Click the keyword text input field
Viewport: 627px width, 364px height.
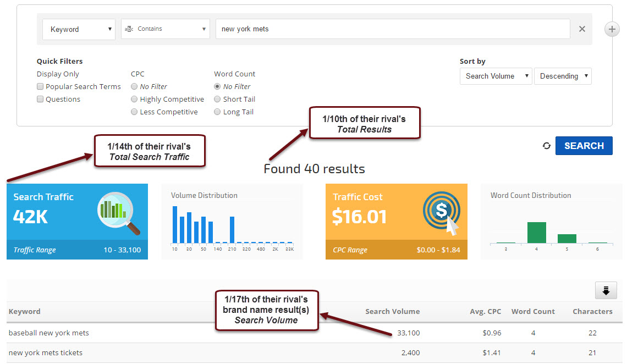point(392,29)
